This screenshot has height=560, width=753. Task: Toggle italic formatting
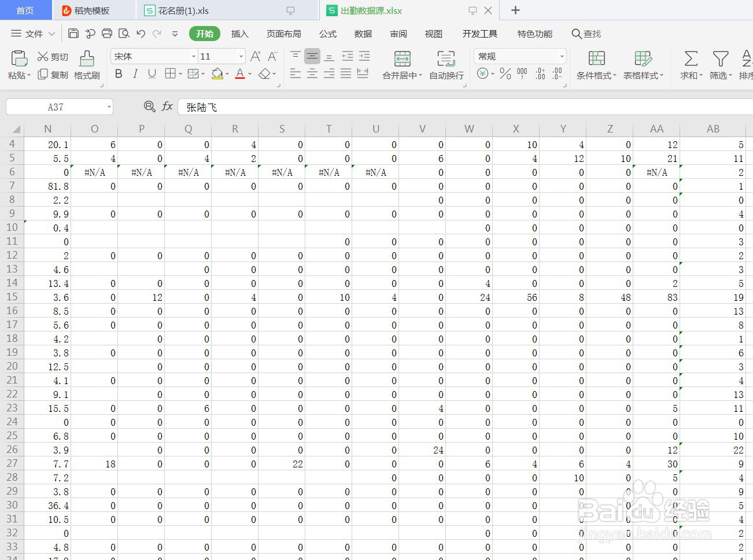135,74
